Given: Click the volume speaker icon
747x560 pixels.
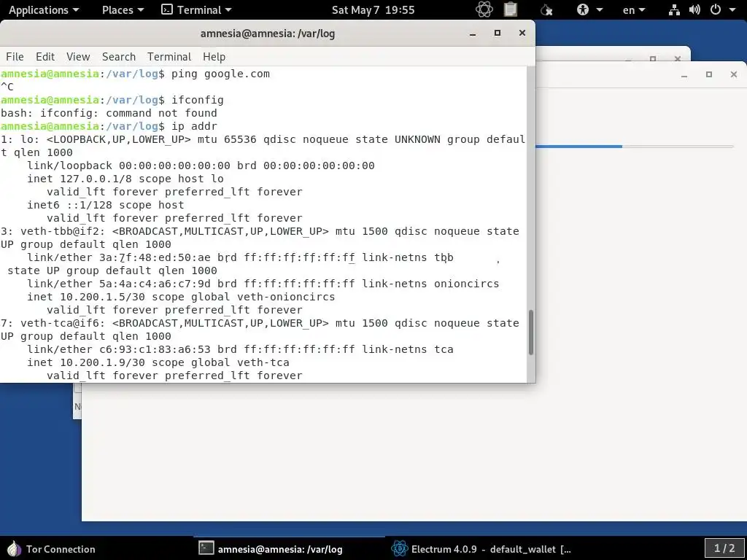Looking at the screenshot, I should click(694, 10).
